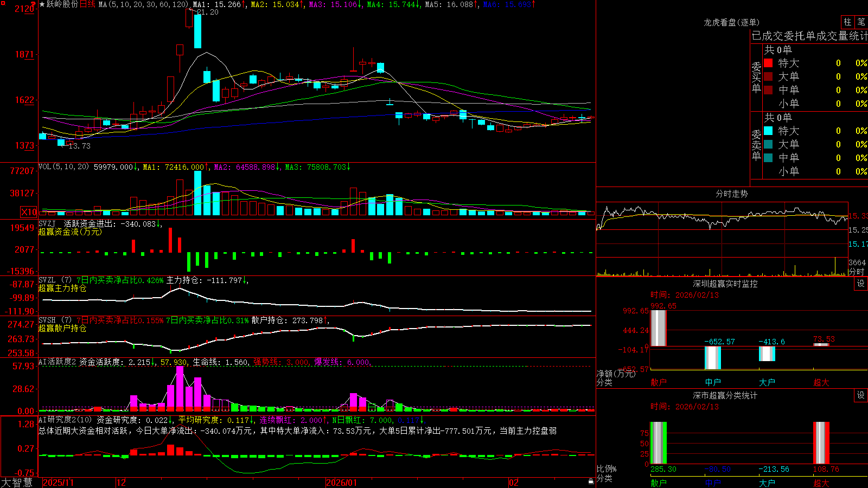
Task: Click the 2025/11 date marker on the time axis
Action: 58,483
